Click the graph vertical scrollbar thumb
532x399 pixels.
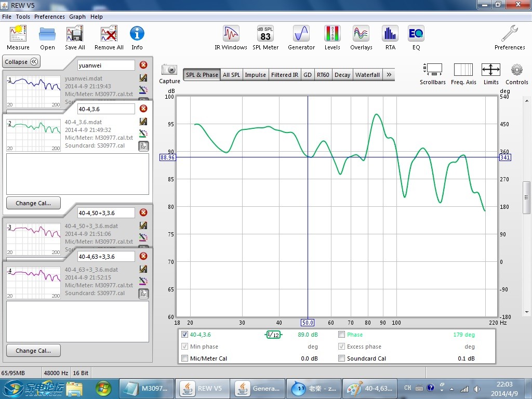(x=527, y=197)
